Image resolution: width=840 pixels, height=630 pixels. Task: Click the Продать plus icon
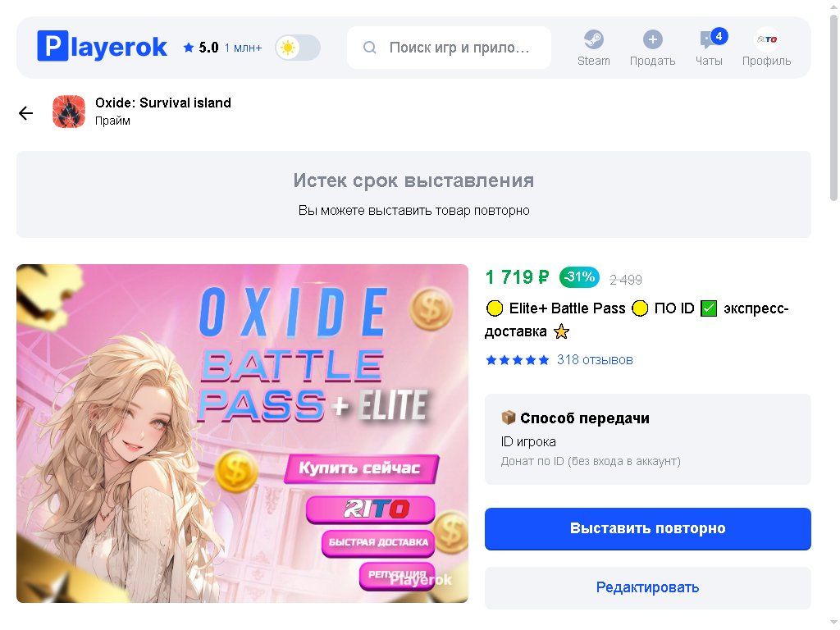(652, 39)
